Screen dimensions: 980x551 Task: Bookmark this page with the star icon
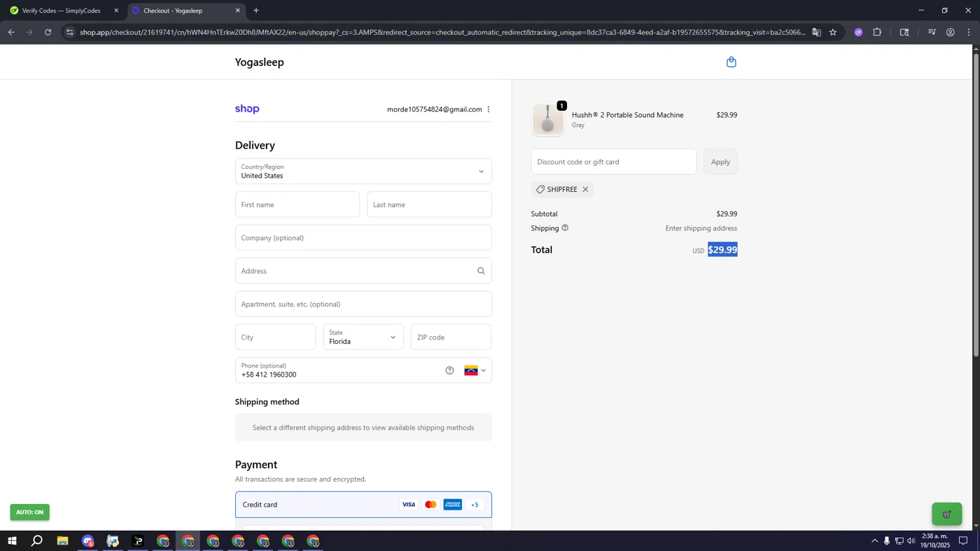[833, 32]
